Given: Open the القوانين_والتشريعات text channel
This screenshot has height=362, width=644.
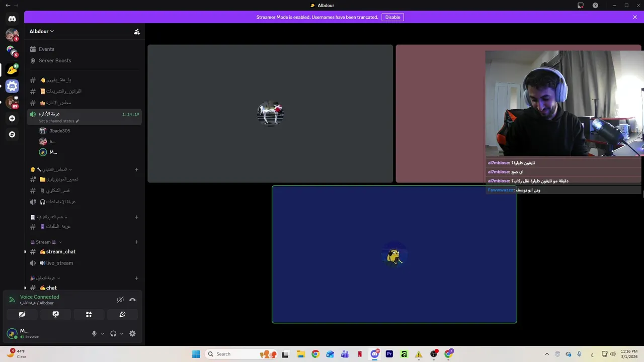Looking at the screenshot, I should [85, 91].
